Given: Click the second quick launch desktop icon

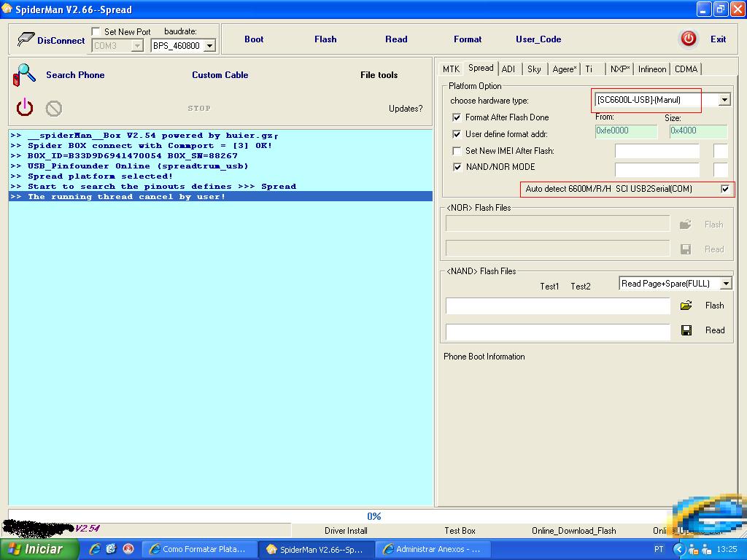Looking at the screenshot, I should pyautogui.click(x=112, y=549).
